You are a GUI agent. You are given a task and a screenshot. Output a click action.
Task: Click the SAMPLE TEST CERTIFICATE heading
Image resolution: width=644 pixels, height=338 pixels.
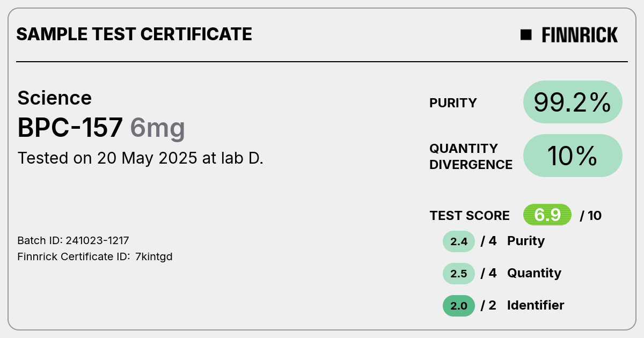coord(134,34)
